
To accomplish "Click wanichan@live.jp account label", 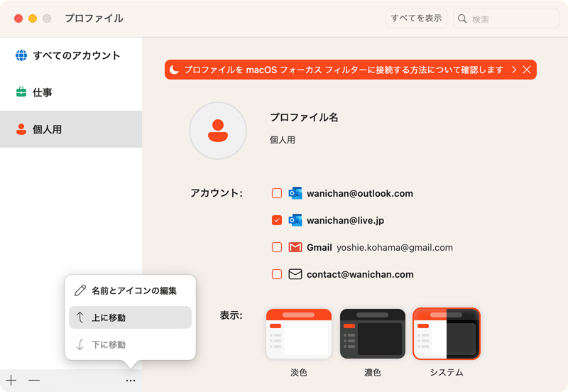I will click(x=345, y=220).
